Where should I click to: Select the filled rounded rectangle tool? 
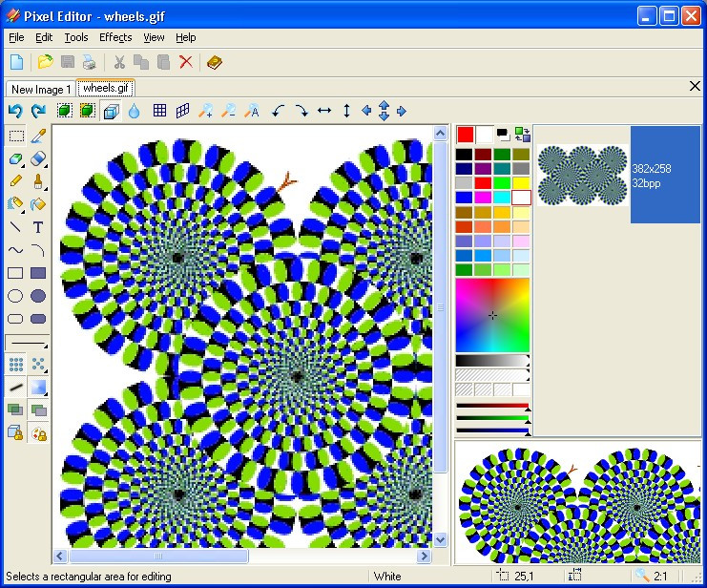38,319
